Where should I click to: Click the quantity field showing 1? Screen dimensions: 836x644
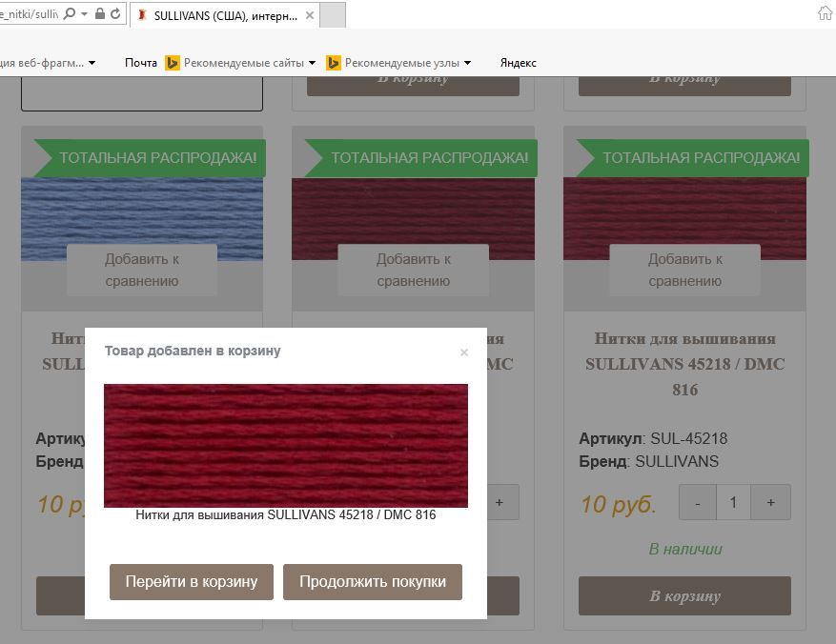click(733, 502)
